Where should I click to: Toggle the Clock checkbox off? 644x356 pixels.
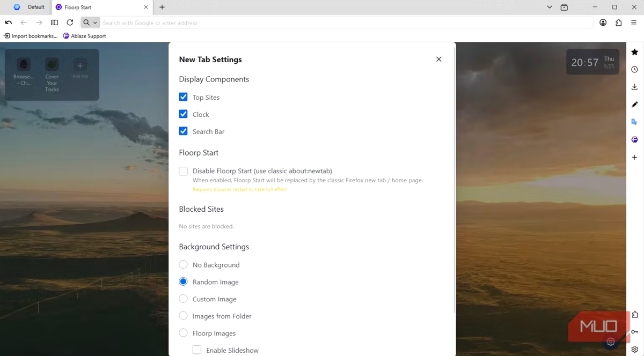(x=184, y=114)
